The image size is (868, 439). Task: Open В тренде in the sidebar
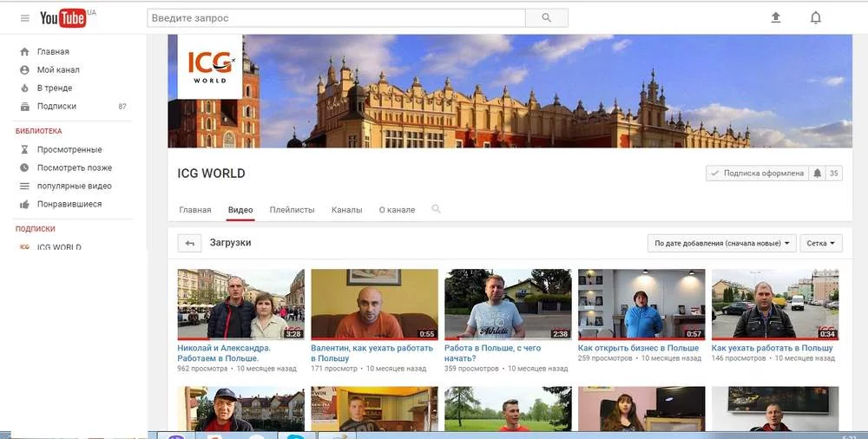pyautogui.click(x=54, y=88)
